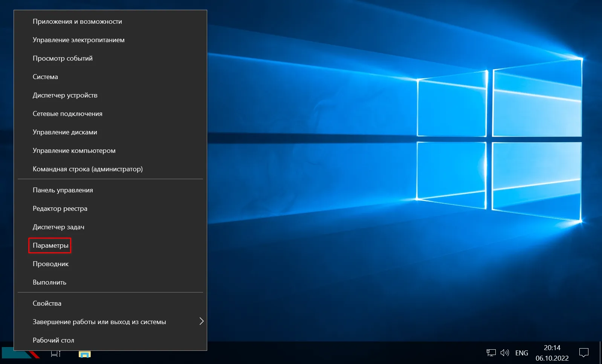This screenshot has height=364, width=602.
Task: Switch input language via ENG indicator
Action: coord(522,353)
